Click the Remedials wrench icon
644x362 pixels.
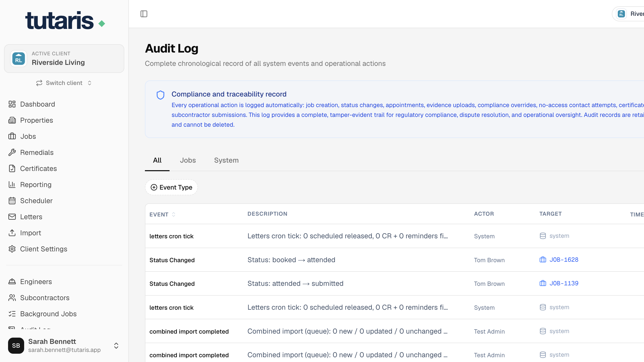click(12, 152)
